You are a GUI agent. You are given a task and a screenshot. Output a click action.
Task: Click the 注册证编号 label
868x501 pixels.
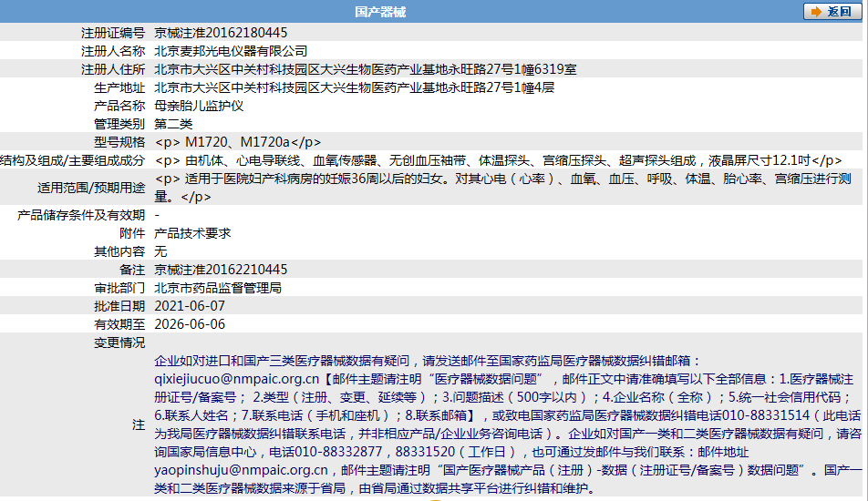click(113, 33)
